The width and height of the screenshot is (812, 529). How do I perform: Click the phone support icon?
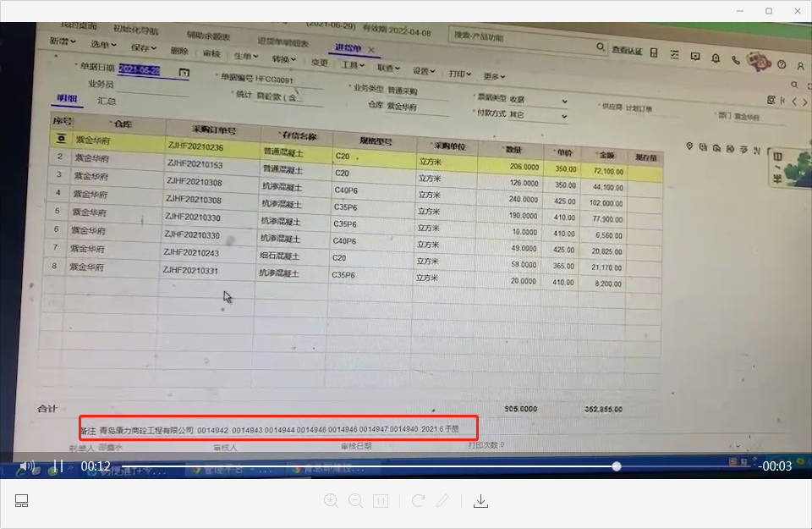736,60
